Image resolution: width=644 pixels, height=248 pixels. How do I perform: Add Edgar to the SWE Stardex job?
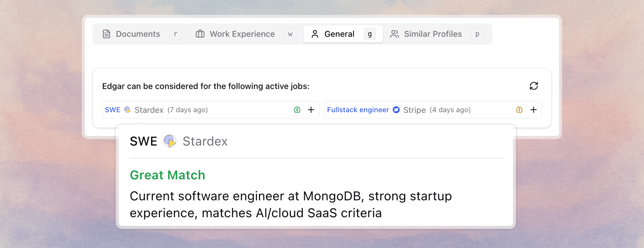(x=311, y=110)
